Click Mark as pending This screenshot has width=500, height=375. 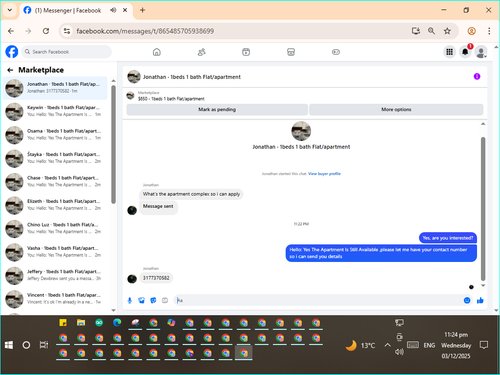217,109
